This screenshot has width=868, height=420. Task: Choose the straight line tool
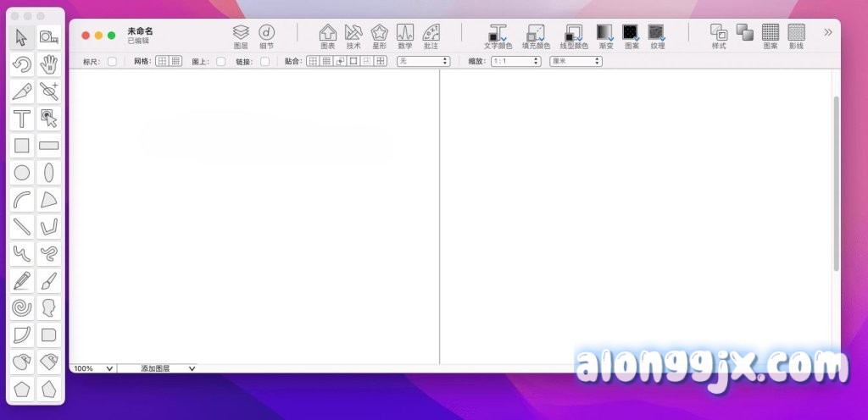point(21,227)
